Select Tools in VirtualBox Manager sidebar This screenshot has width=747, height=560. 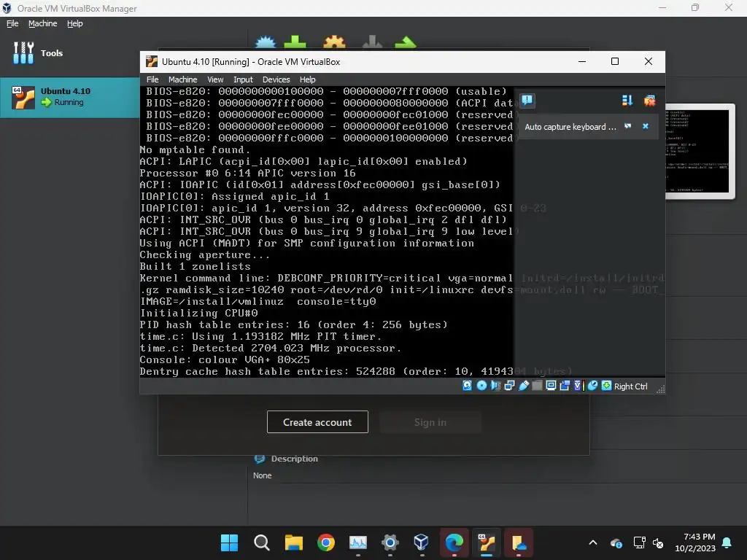pyautogui.click(x=69, y=52)
